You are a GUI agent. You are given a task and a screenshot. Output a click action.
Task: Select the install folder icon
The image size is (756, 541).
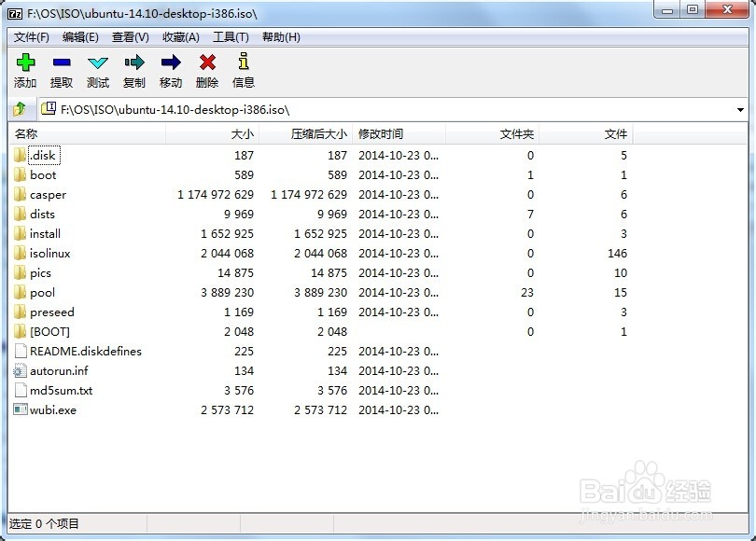coord(20,233)
